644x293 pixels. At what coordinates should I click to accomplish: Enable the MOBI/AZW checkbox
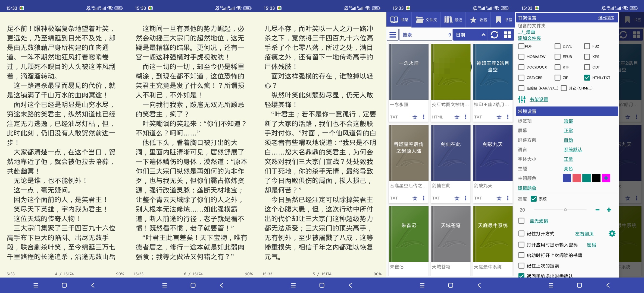pos(521,57)
